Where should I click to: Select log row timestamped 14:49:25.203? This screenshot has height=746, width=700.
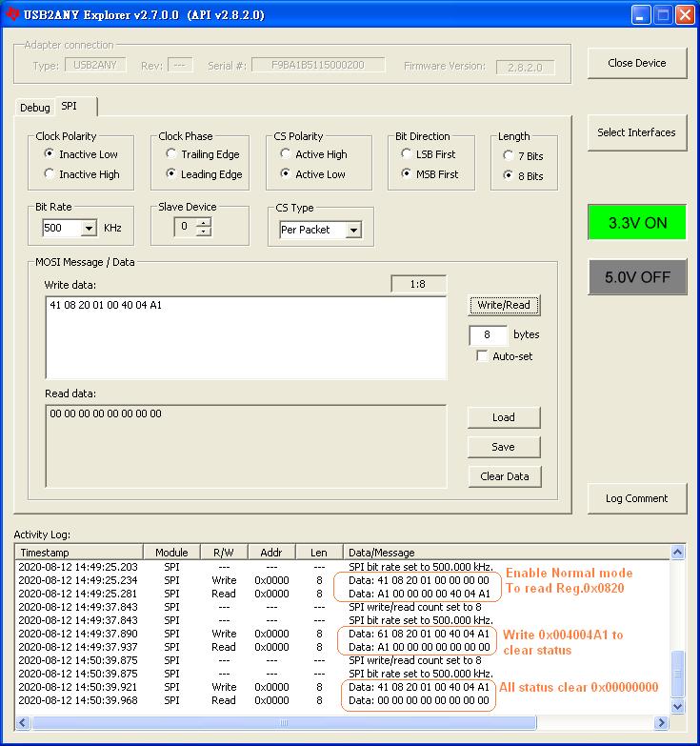coord(343,567)
